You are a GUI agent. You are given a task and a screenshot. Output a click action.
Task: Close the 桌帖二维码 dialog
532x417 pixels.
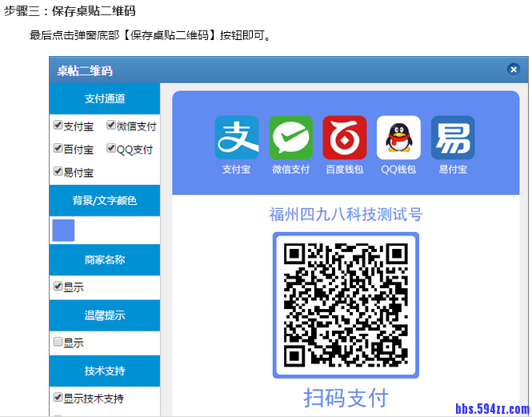click(514, 70)
